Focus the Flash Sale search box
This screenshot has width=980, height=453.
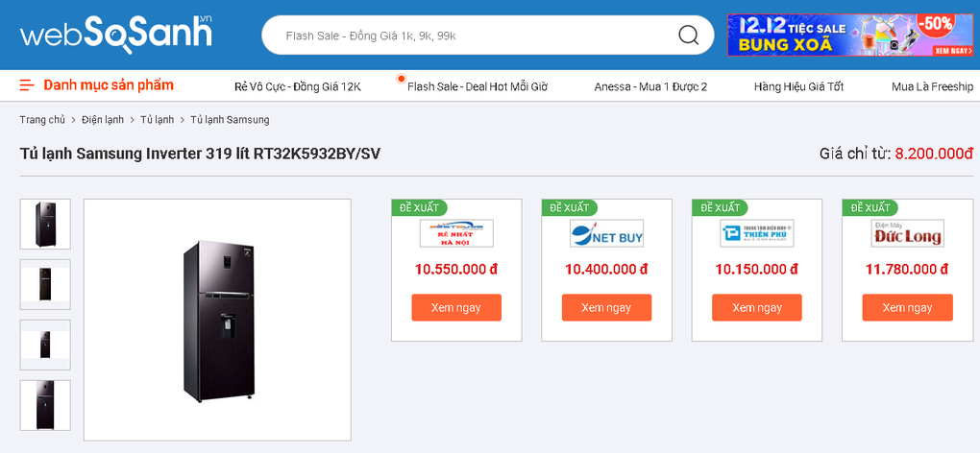487,36
